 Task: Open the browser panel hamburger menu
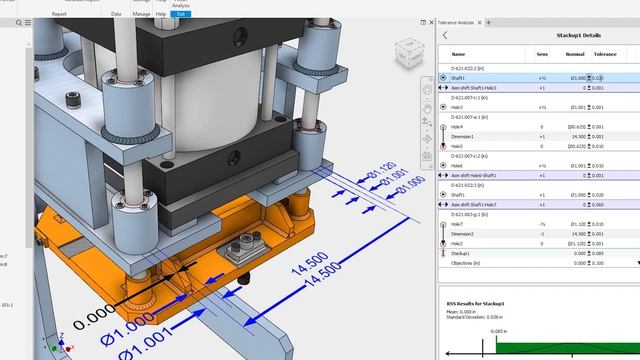28,23
